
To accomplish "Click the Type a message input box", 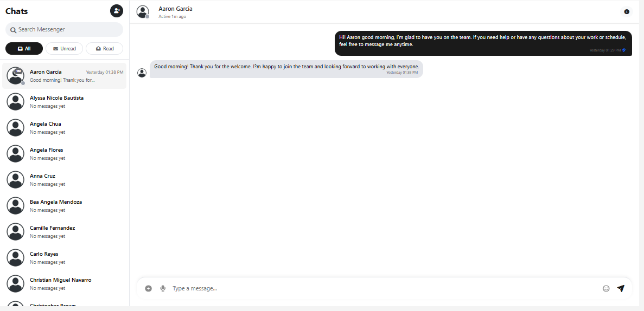I will click(380, 288).
